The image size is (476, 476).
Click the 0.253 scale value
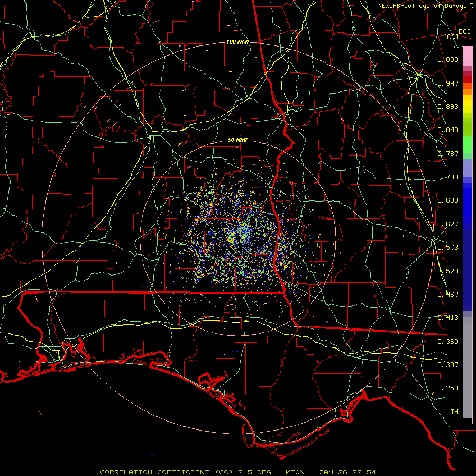(x=448, y=388)
